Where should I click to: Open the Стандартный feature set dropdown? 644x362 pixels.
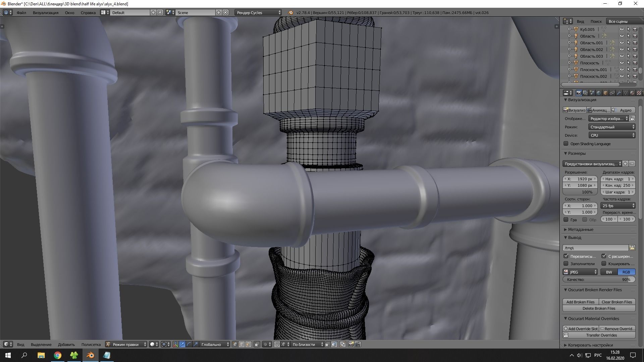(x=612, y=127)
